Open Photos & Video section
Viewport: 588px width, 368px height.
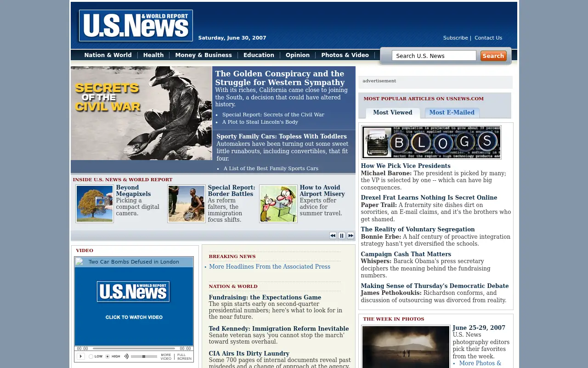pyautogui.click(x=345, y=55)
